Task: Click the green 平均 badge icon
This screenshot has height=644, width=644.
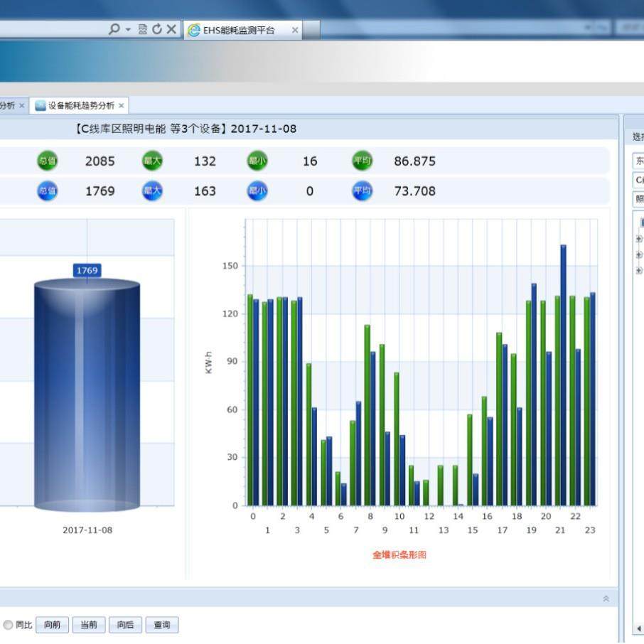Action: [363, 161]
